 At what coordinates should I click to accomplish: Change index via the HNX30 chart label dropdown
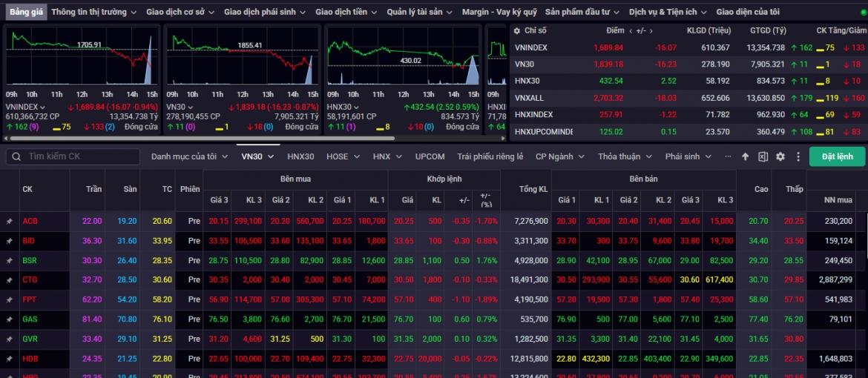pyautogui.click(x=344, y=107)
